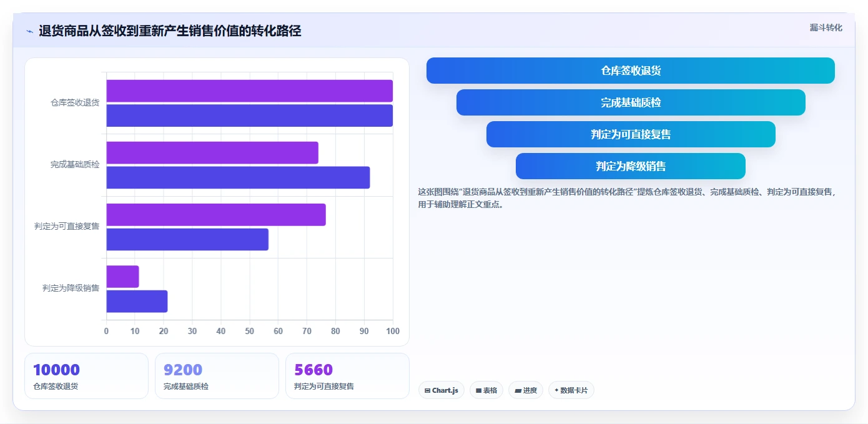The width and height of the screenshot is (868, 424).
Task: Click the x-axis tick labeled 100
Action: (x=393, y=331)
